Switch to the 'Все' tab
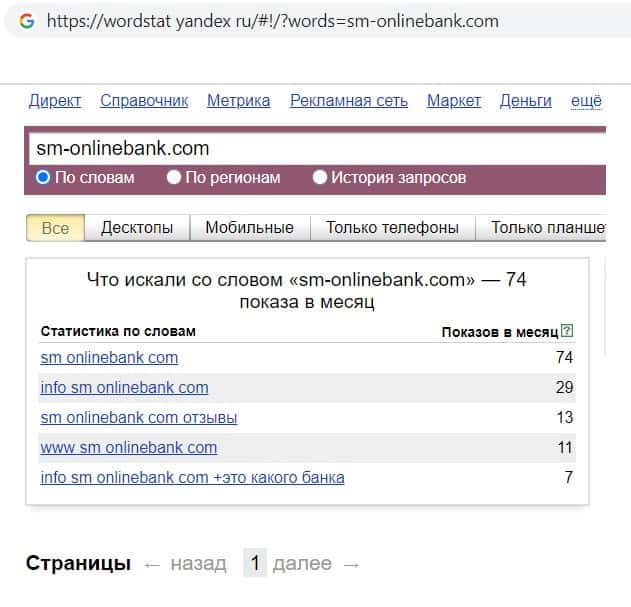Screen dimensions: 631x607 tap(55, 228)
